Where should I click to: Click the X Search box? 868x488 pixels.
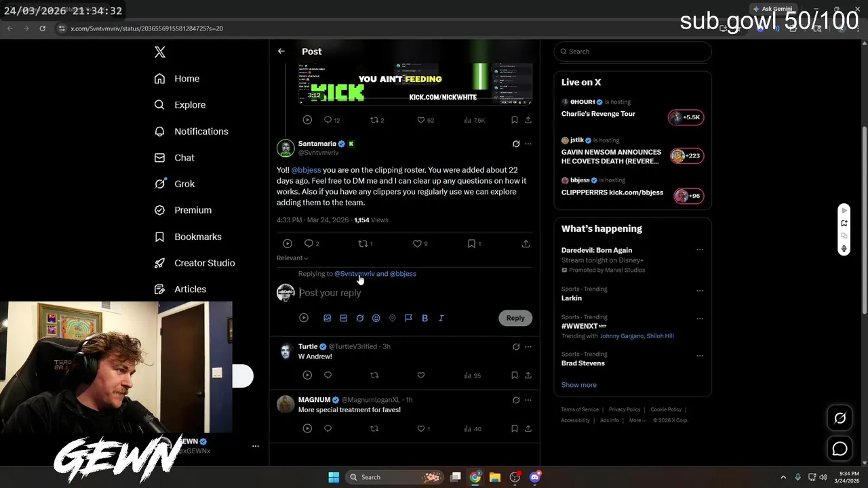633,52
